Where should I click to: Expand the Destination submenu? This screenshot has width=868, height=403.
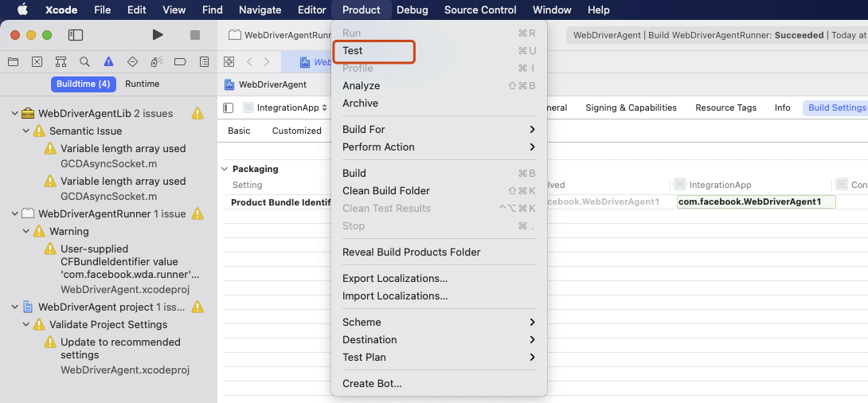pos(439,340)
